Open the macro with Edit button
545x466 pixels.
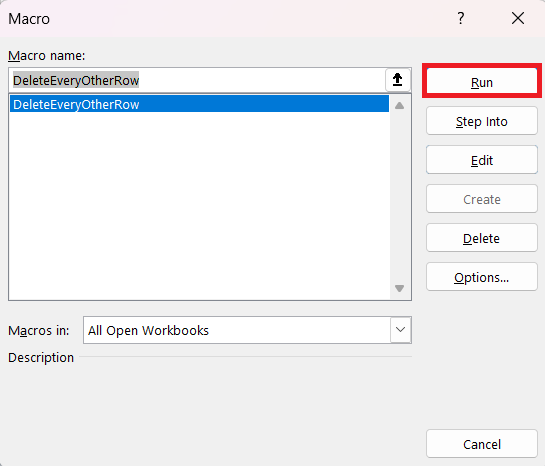pyautogui.click(x=482, y=160)
